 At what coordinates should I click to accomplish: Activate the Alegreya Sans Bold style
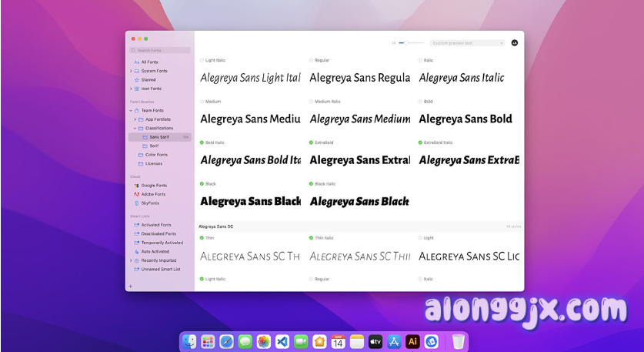click(421, 102)
